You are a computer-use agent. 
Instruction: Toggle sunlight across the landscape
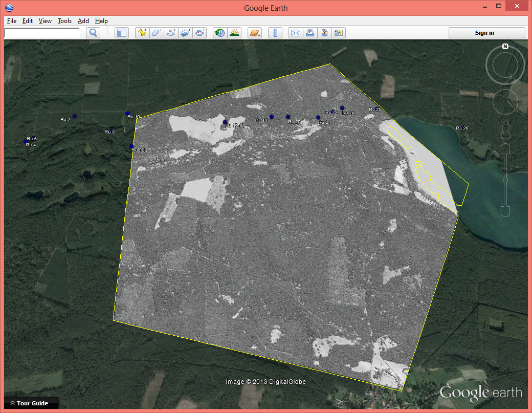(234, 33)
